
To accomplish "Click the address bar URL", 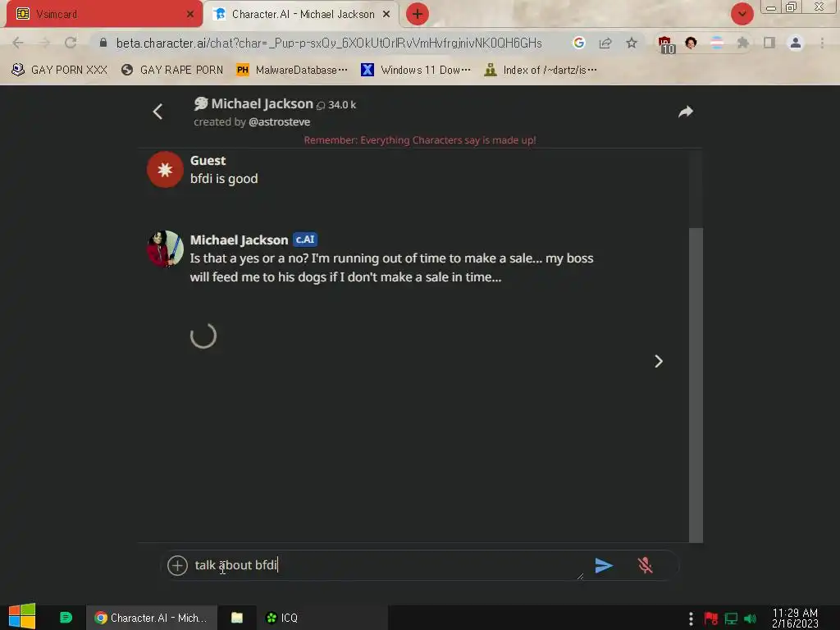I will coord(329,43).
